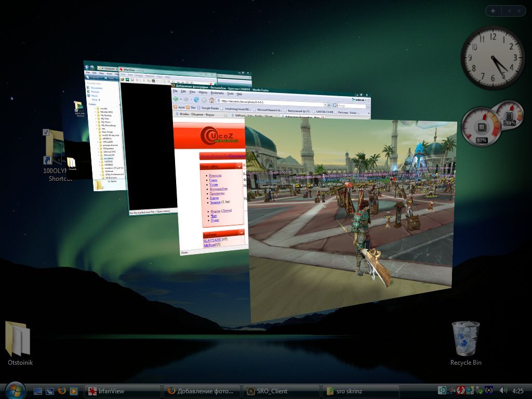Click the Pictures favorite link in Explorer
Image resolution: width=532 pixels, height=399 pixels.
click(96, 91)
